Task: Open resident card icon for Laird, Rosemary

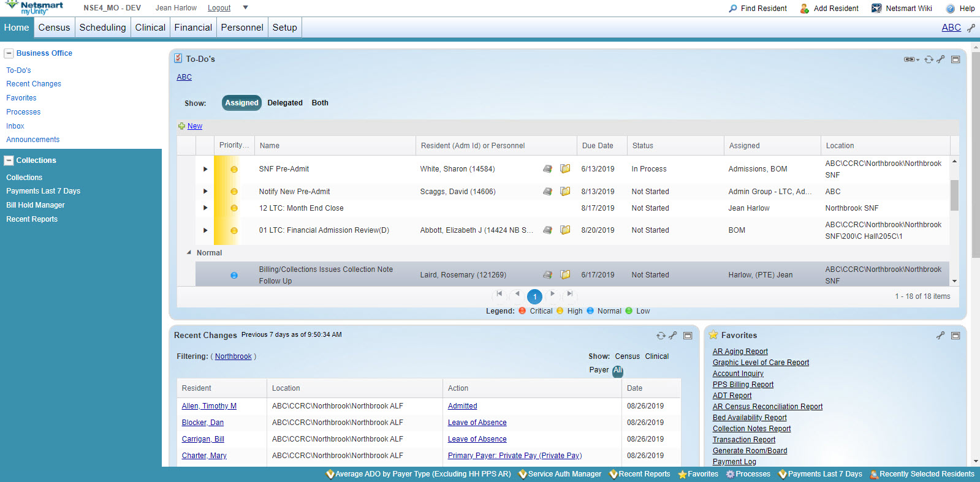Action: click(x=547, y=275)
